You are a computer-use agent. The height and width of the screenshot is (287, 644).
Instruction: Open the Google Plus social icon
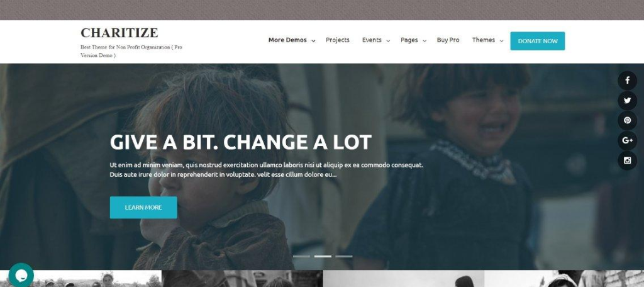(x=627, y=140)
